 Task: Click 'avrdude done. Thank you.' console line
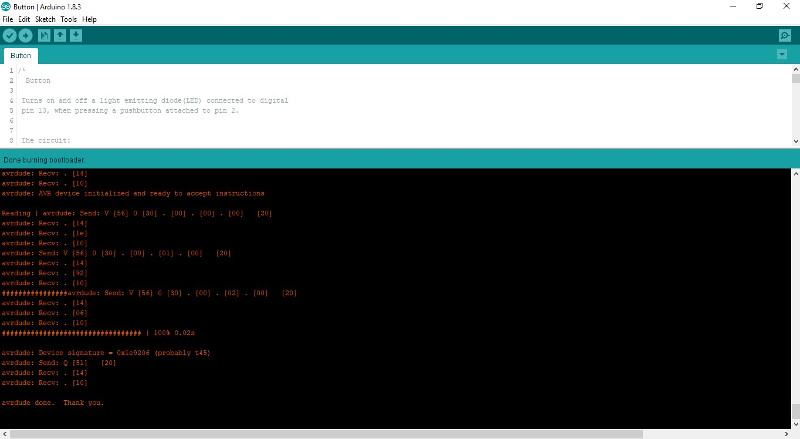coord(53,402)
